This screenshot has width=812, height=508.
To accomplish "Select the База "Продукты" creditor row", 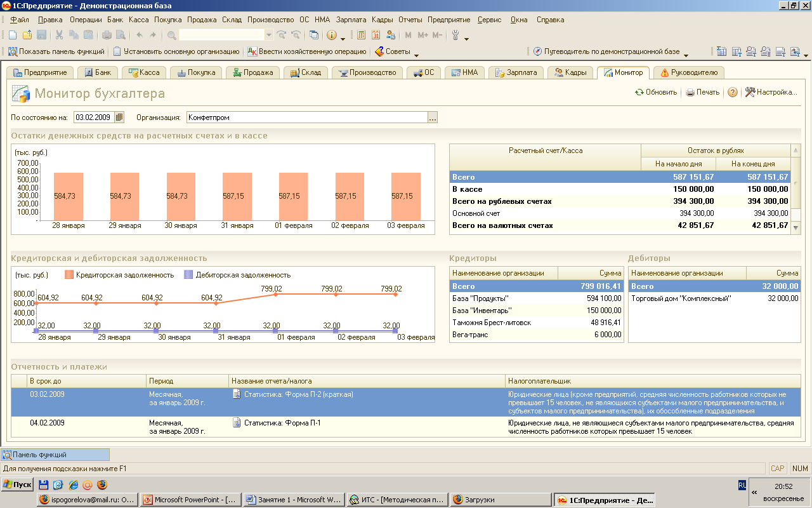I will click(x=537, y=298).
